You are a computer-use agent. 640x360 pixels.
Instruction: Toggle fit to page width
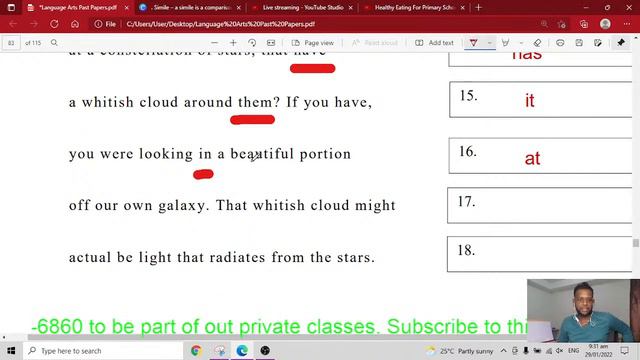(271, 42)
